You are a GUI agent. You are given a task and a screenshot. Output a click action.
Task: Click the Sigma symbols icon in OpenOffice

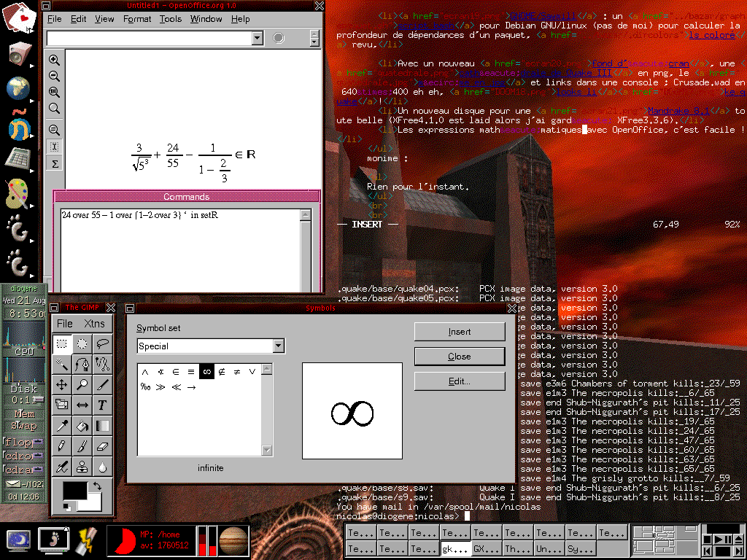point(54,164)
